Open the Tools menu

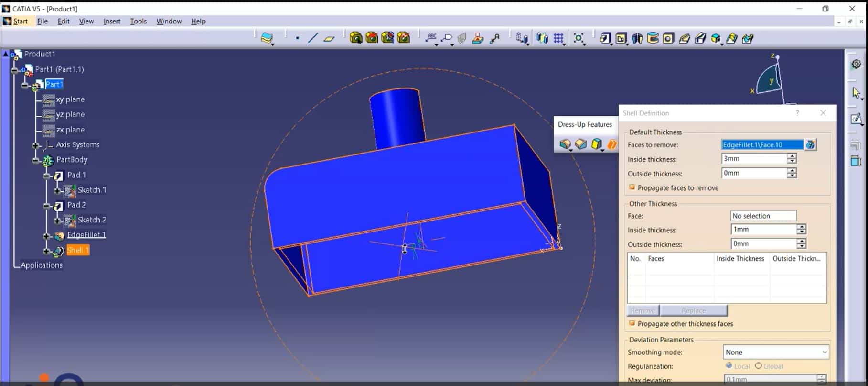coord(139,21)
